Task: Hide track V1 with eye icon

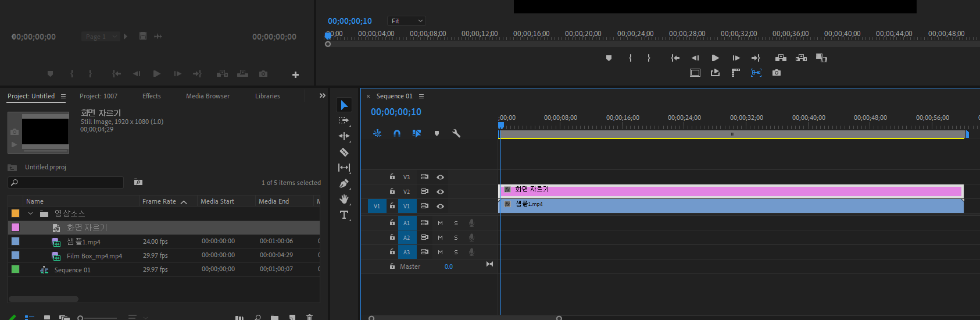Action: [440, 206]
